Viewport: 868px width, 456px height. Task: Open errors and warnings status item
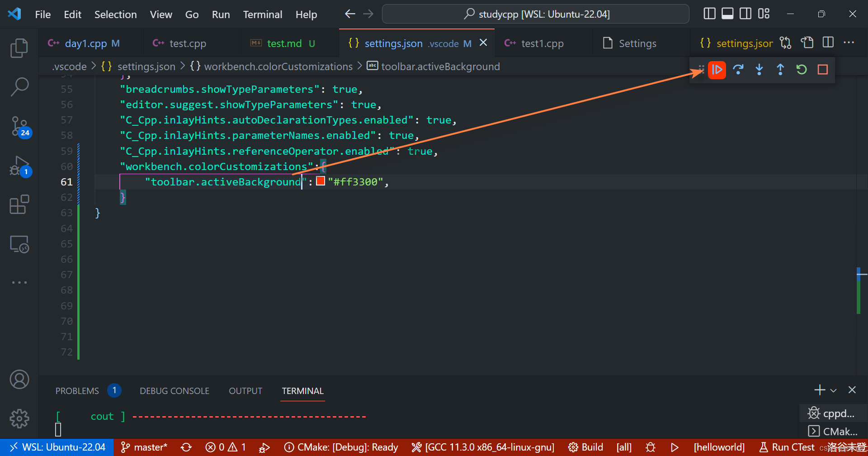click(x=226, y=447)
